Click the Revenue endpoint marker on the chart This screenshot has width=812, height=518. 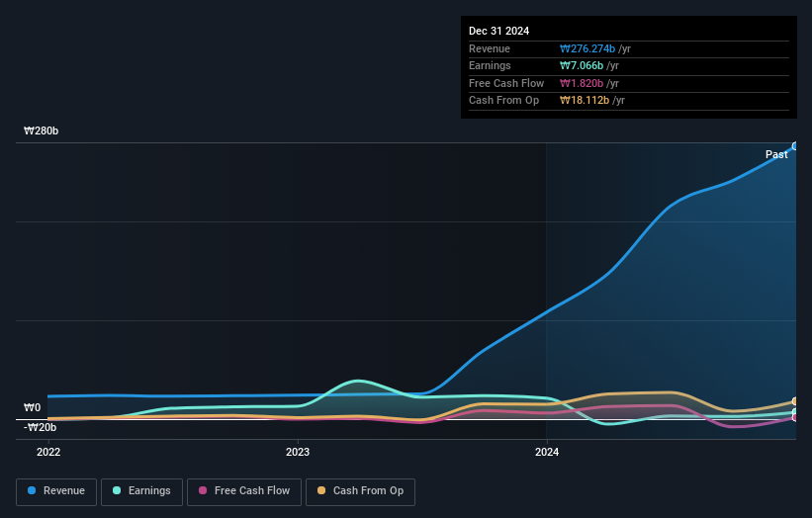[x=795, y=146]
